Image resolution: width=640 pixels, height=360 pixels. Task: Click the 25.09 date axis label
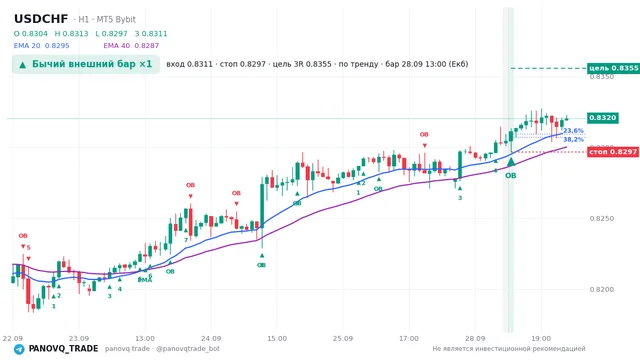343,338
